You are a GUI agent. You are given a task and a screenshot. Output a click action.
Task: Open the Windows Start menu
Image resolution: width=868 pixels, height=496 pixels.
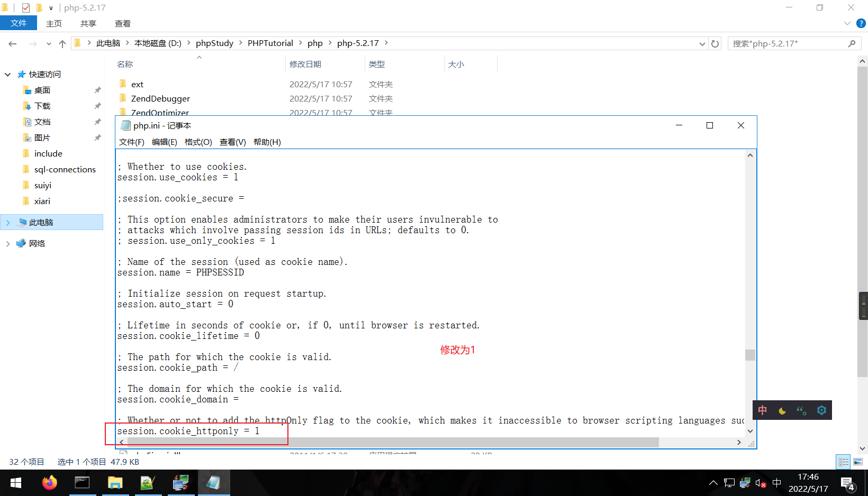pyautogui.click(x=16, y=483)
